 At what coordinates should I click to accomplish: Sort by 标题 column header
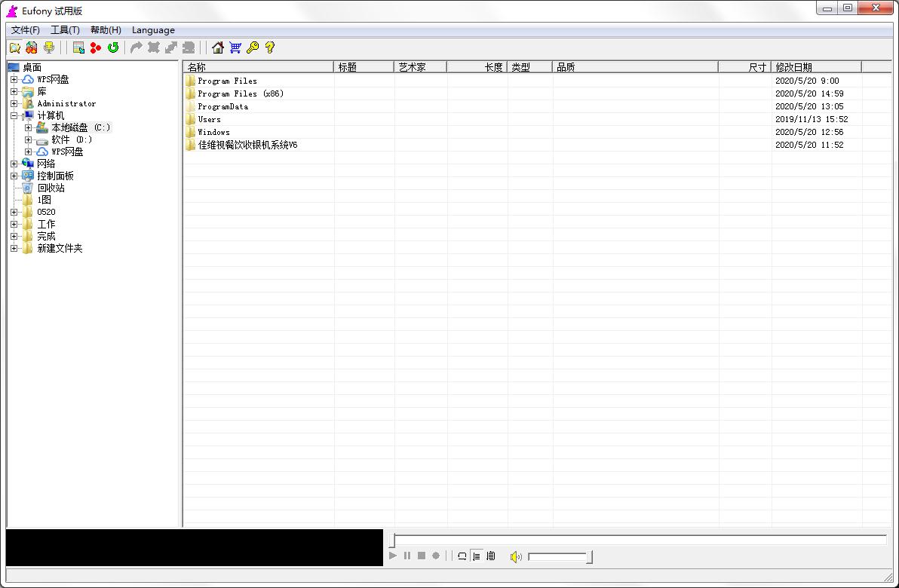(x=364, y=67)
